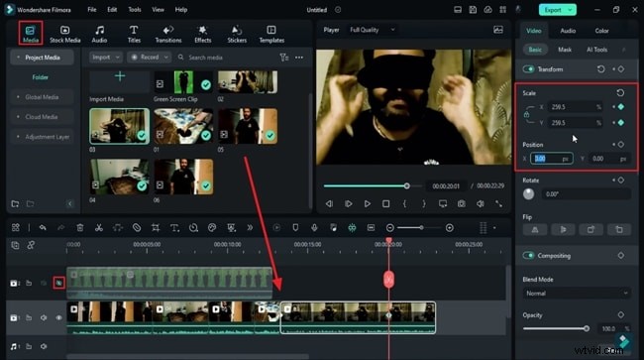
Task: Toggle visibility eye on video track 1
Action: (x=58, y=317)
